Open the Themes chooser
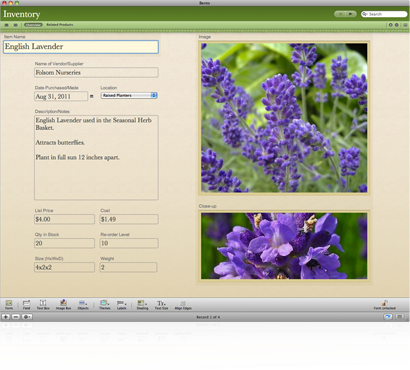 pos(104,305)
